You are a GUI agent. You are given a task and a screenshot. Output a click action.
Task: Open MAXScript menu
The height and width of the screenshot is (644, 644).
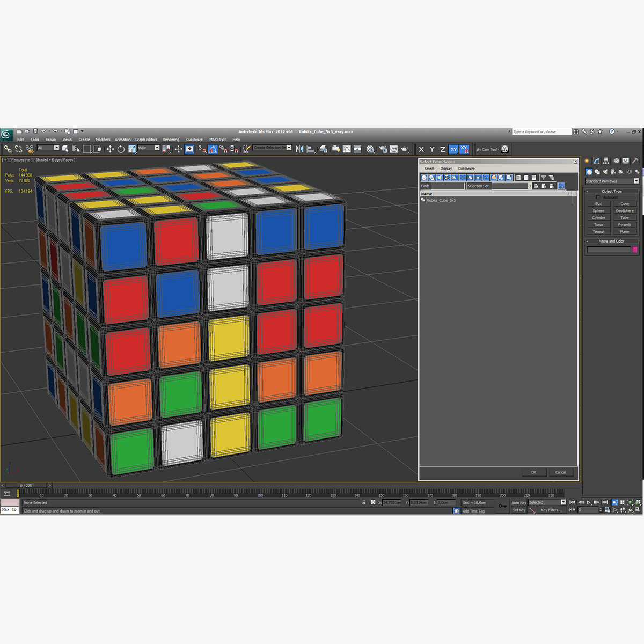pyautogui.click(x=217, y=140)
